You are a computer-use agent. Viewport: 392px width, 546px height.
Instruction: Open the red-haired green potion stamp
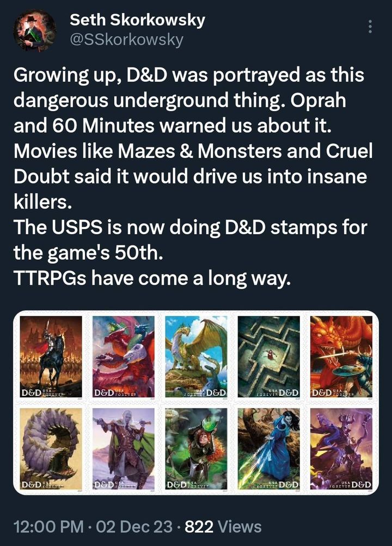pyautogui.click(x=196, y=449)
